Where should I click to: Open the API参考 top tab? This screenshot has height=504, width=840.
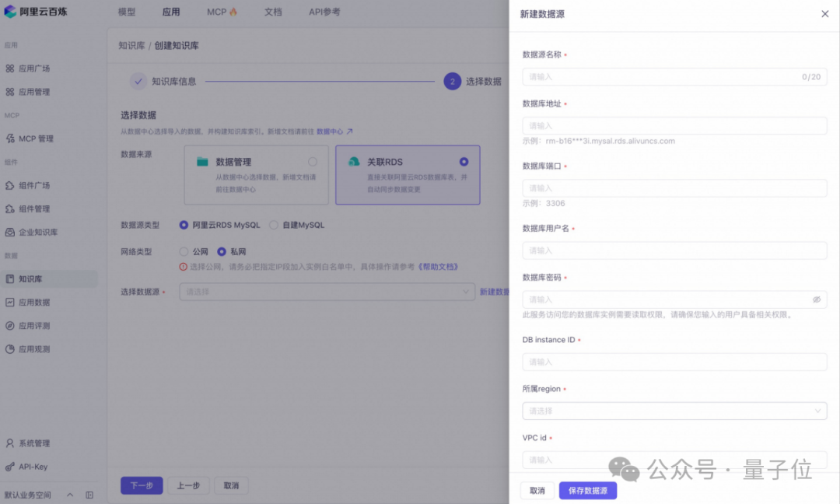click(324, 12)
